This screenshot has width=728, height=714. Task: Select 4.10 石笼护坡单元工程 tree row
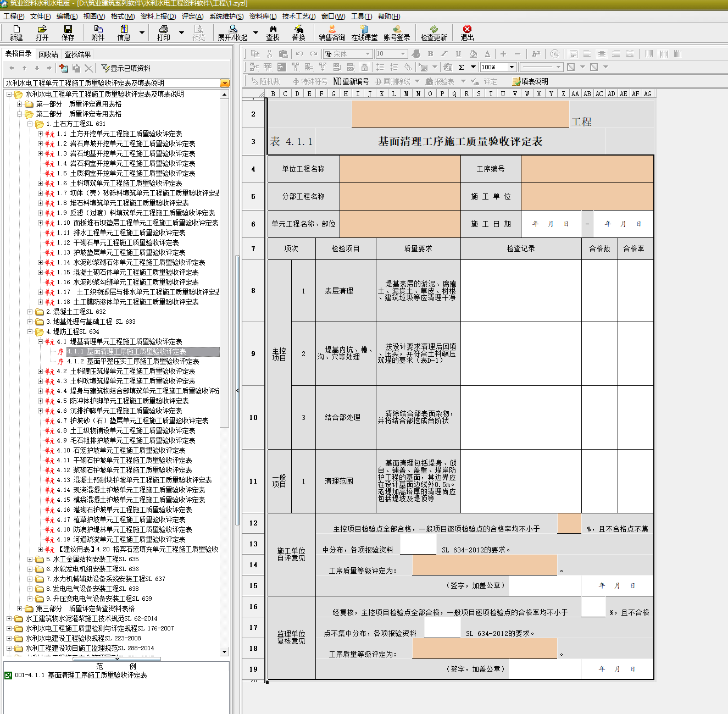click(x=121, y=450)
